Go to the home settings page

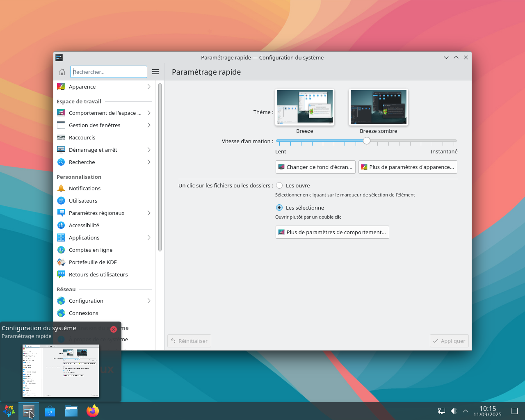[x=62, y=72]
